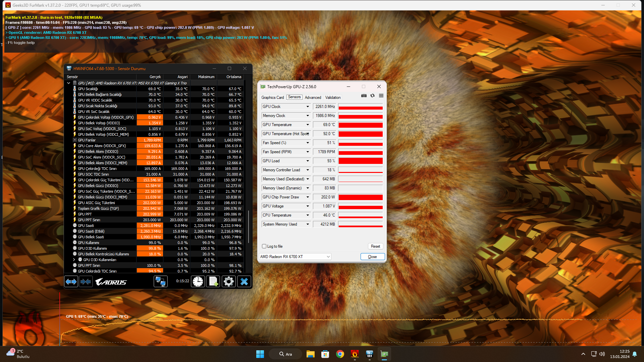The image size is (644, 362).
Task: Start logging with HWiNFO log file icon
Action: (x=213, y=282)
